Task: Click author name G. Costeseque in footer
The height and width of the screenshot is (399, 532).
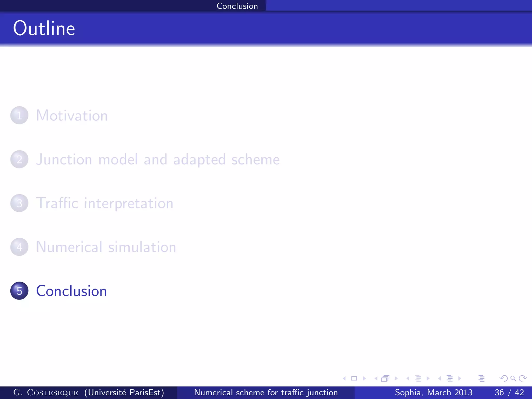Action: (46, 393)
